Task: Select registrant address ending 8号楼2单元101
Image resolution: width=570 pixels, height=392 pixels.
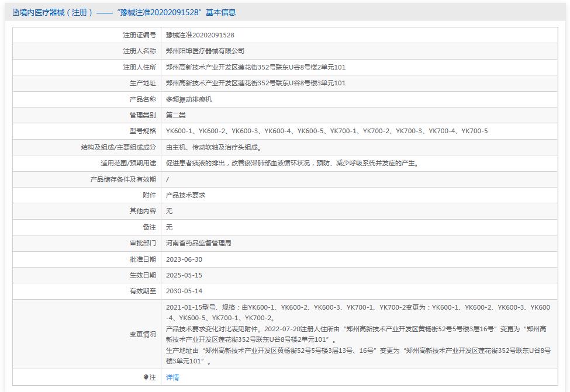Action: (x=255, y=67)
